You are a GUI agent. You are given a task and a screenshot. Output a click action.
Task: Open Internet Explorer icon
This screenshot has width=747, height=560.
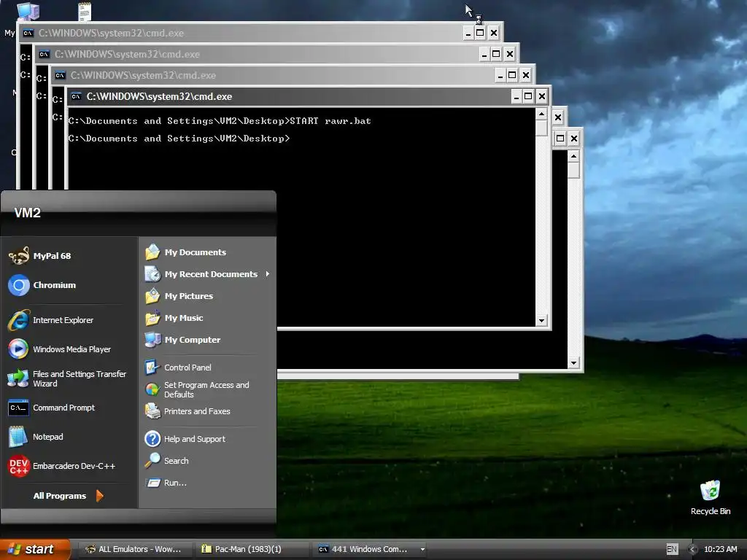(x=19, y=320)
